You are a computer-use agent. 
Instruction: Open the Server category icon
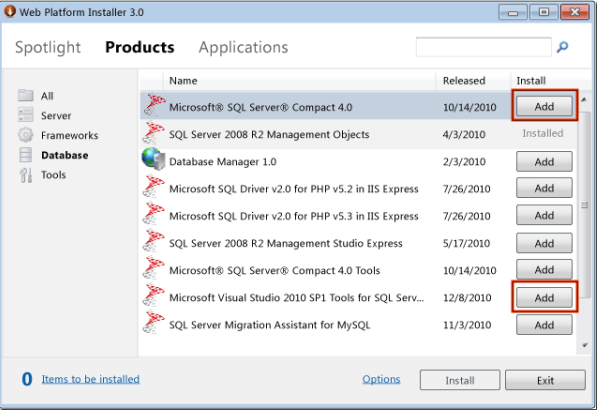pos(26,115)
